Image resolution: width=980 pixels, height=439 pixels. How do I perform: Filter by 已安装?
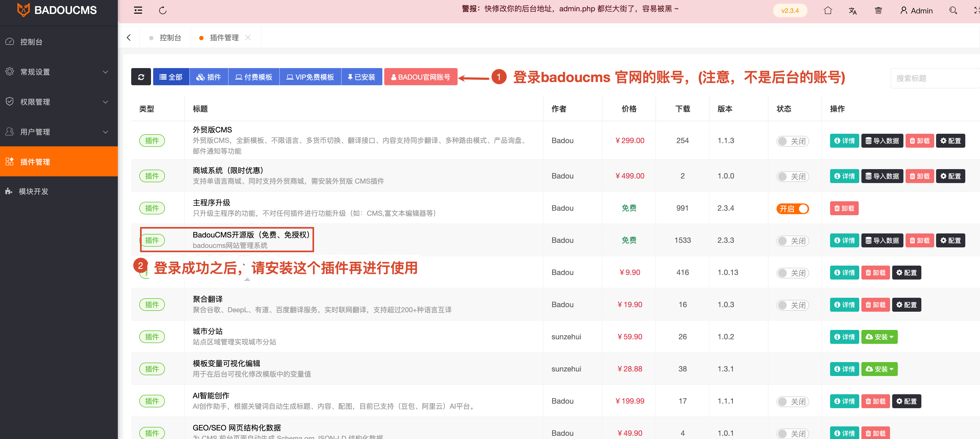point(361,77)
